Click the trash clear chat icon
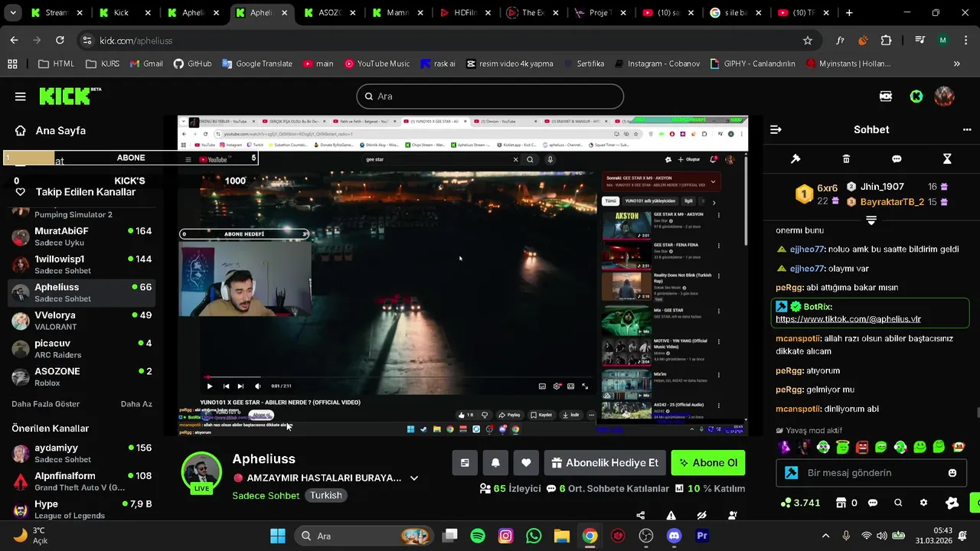The width and height of the screenshot is (980, 551). pos(846,159)
